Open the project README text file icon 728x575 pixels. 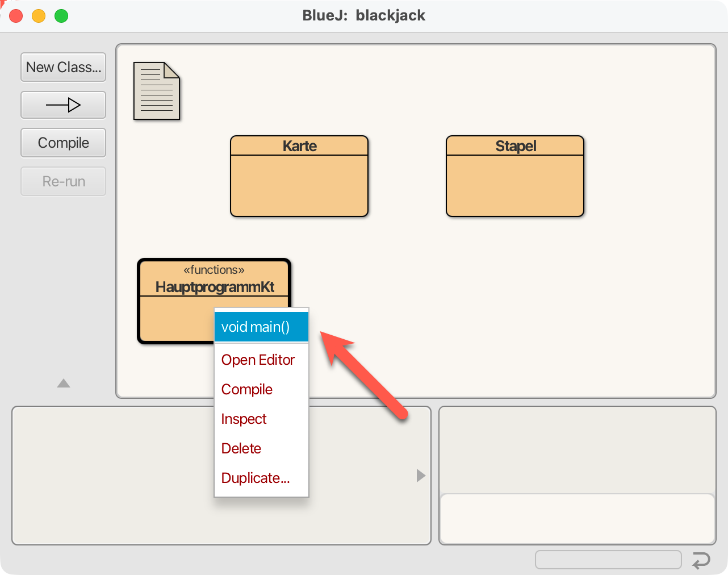157,91
